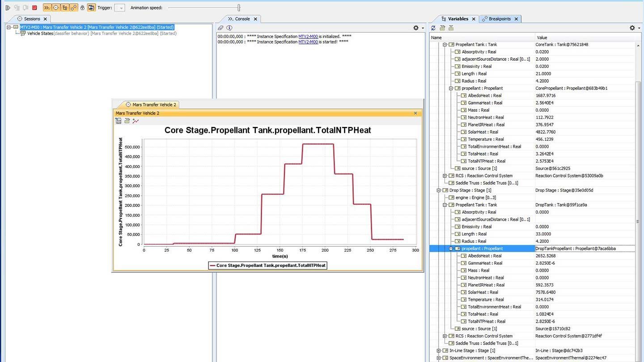644x362 pixels.
Task: Open the Trigger dropdown
Action: (119, 8)
